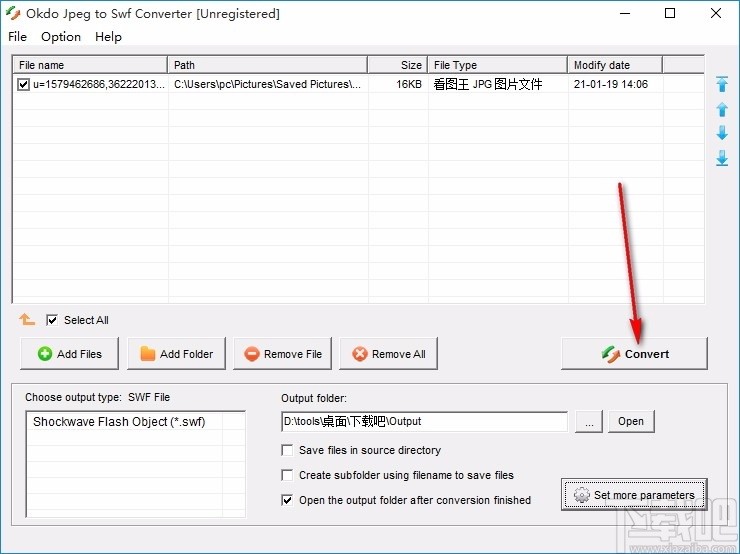
Task: Move selected file to bottom arrow
Action: pos(722,158)
